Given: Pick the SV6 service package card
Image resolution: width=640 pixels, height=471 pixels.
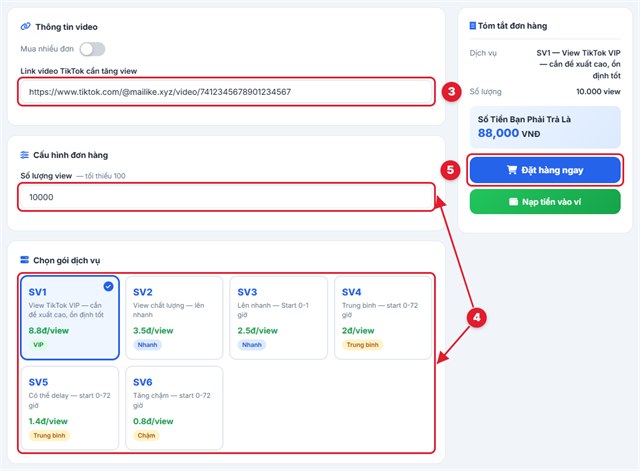Looking at the screenshot, I should click(174, 408).
